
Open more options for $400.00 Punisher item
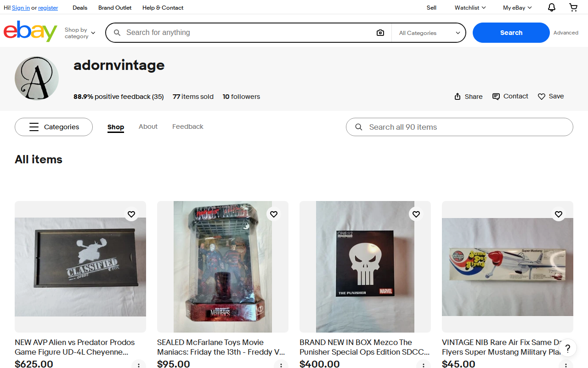point(424,366)
